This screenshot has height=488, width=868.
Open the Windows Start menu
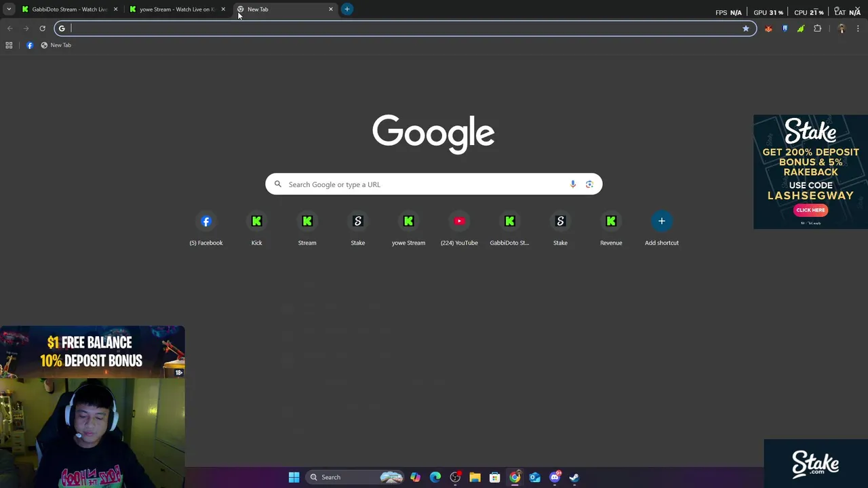click(294, 477)
